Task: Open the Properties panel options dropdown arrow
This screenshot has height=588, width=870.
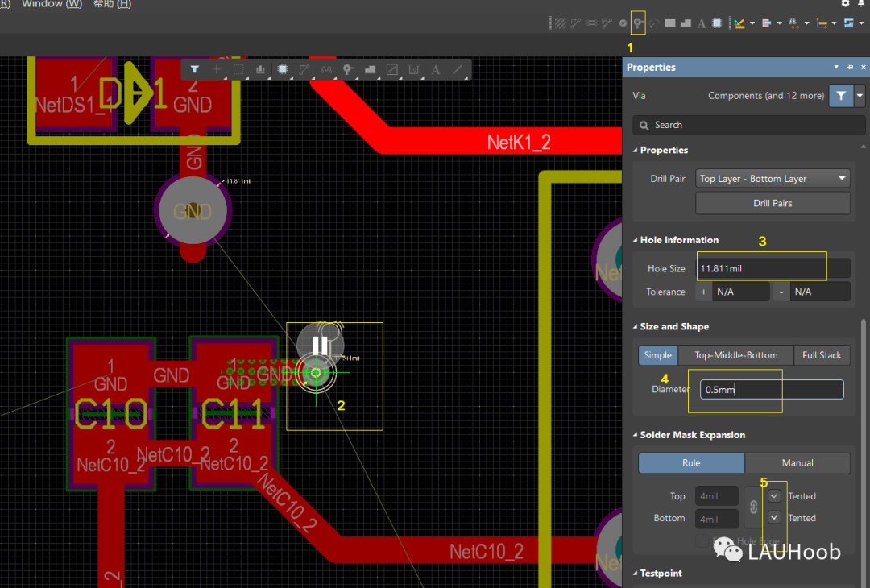Action: (836, 67)
